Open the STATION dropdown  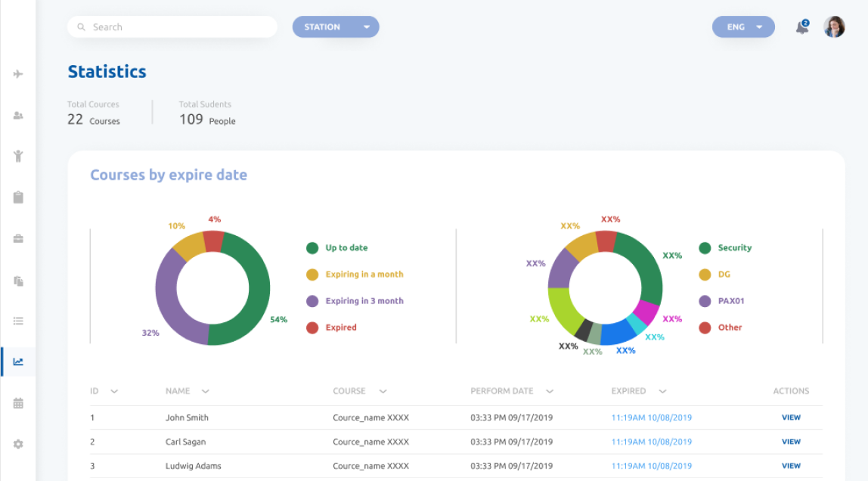[x=336, y=26]
